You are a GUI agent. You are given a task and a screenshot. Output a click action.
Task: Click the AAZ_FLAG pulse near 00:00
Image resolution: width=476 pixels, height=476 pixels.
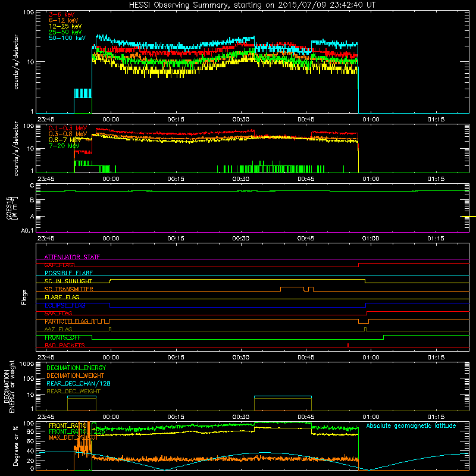110,329
